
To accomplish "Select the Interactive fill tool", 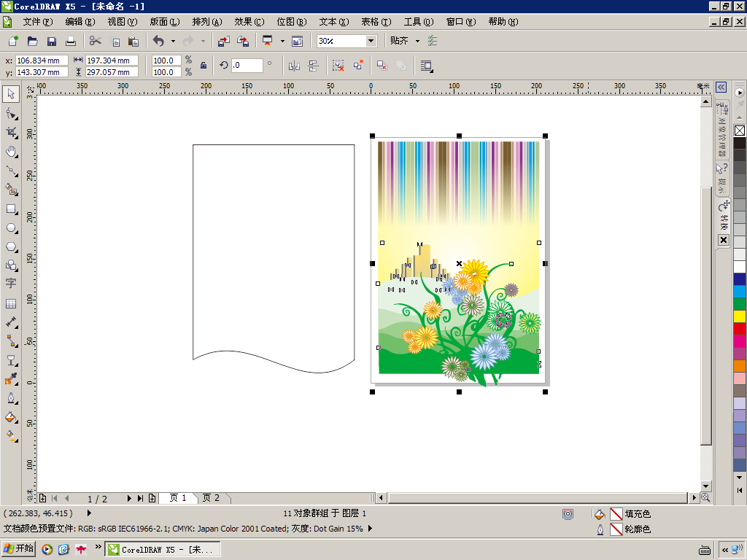I will point(11,436).
